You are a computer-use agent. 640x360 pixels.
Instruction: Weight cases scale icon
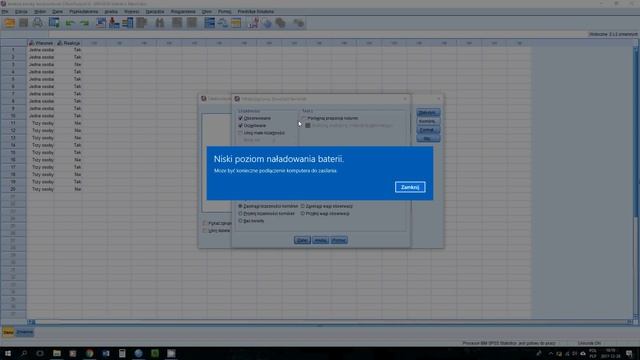click(223, 23)
